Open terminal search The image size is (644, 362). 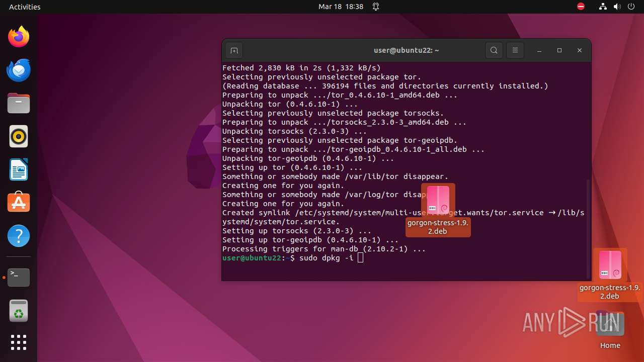click(494, 50)
